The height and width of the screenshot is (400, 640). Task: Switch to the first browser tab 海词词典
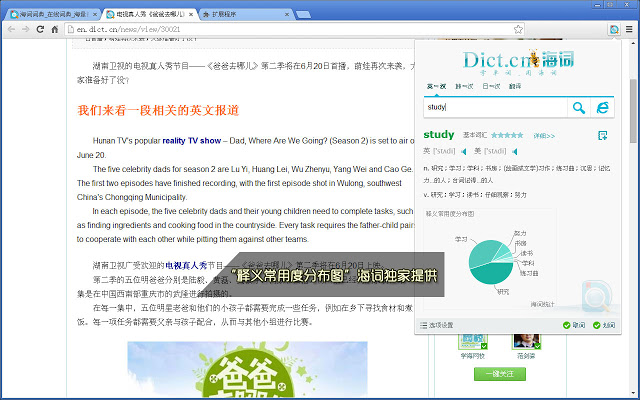[x=53, y=14]
